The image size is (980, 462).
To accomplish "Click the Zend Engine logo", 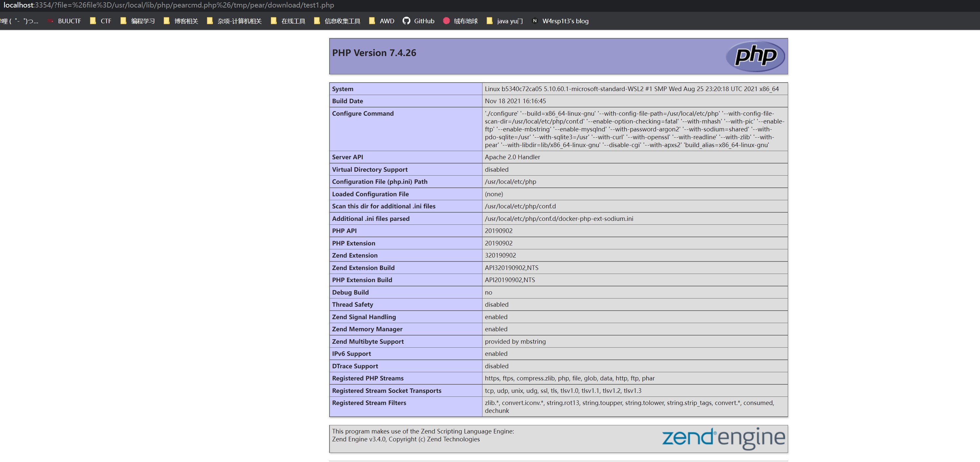I will coord(723,438).
